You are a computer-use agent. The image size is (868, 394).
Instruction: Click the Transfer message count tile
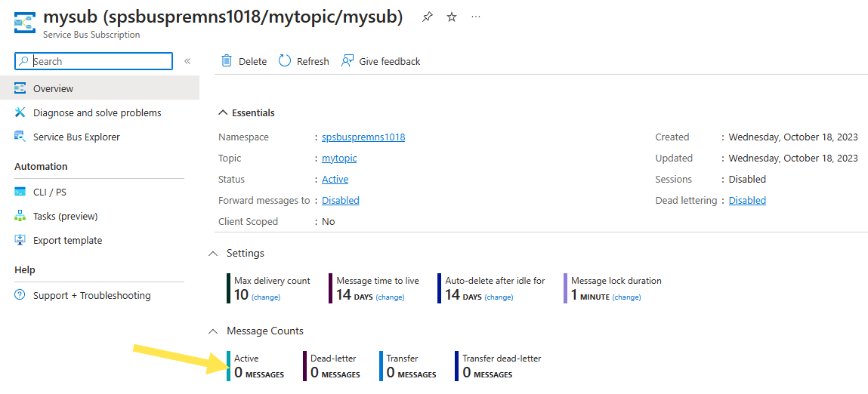click(408, 366)
